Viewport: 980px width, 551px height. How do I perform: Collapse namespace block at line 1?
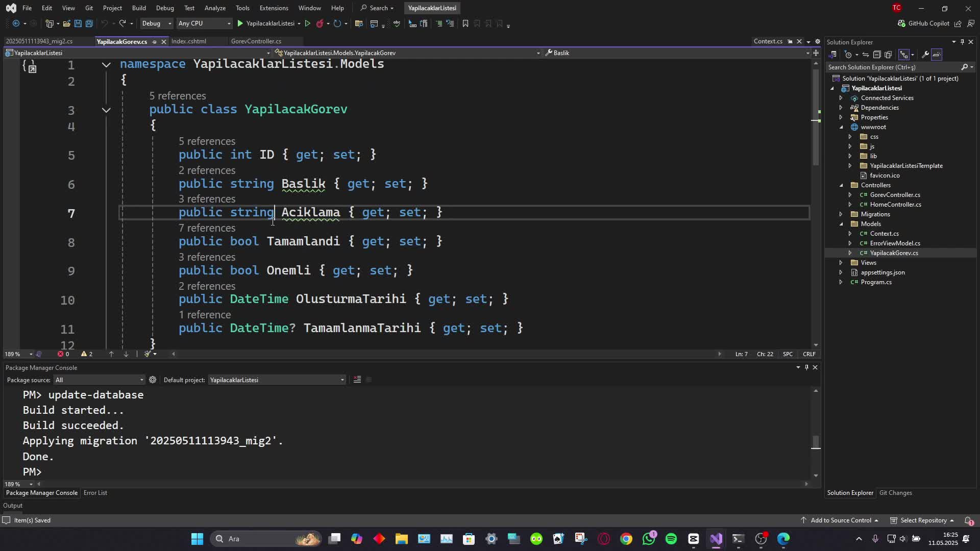106,65
